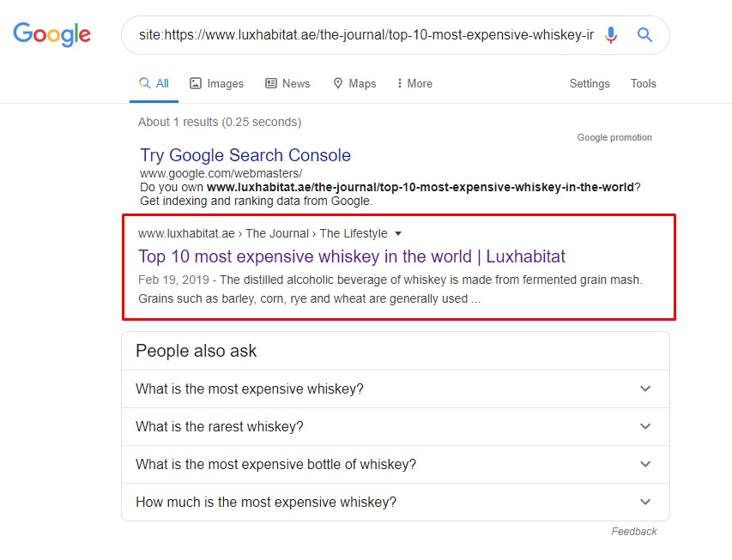Expand 'What is the most expensive whiskey?'
The width and height of the screenshot is (732, 560).
(396, 389)
